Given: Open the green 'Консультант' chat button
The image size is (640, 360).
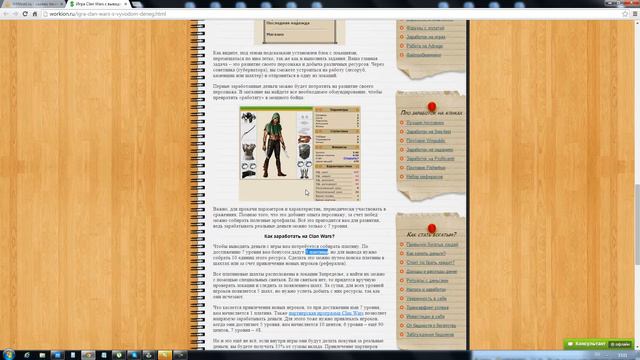Looking at the screenshot, I should point(598,344).
